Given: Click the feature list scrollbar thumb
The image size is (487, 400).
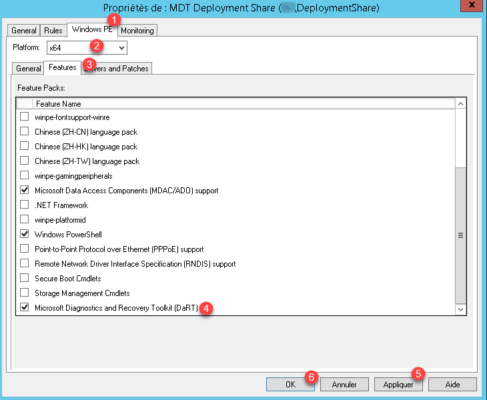Looking at the screenshot, I should click(x=460, y=235).
